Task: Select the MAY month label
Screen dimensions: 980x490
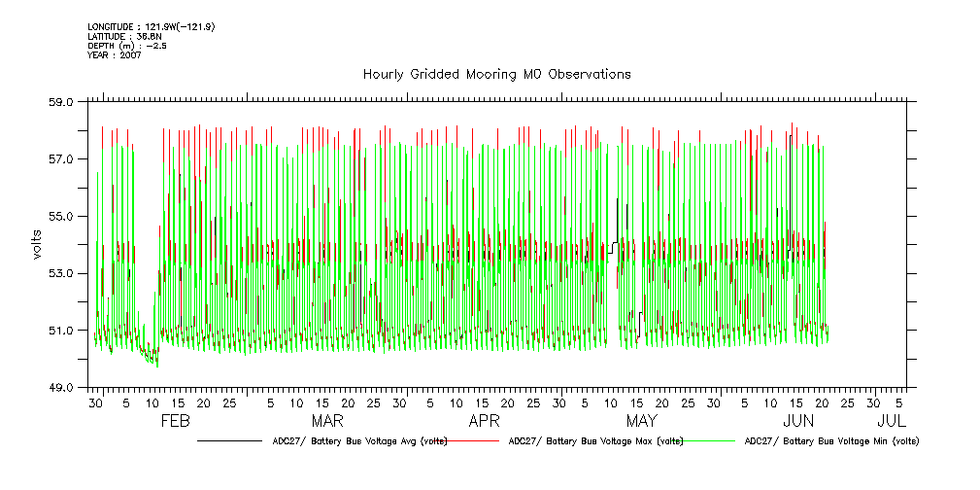Action: [641, 422]
